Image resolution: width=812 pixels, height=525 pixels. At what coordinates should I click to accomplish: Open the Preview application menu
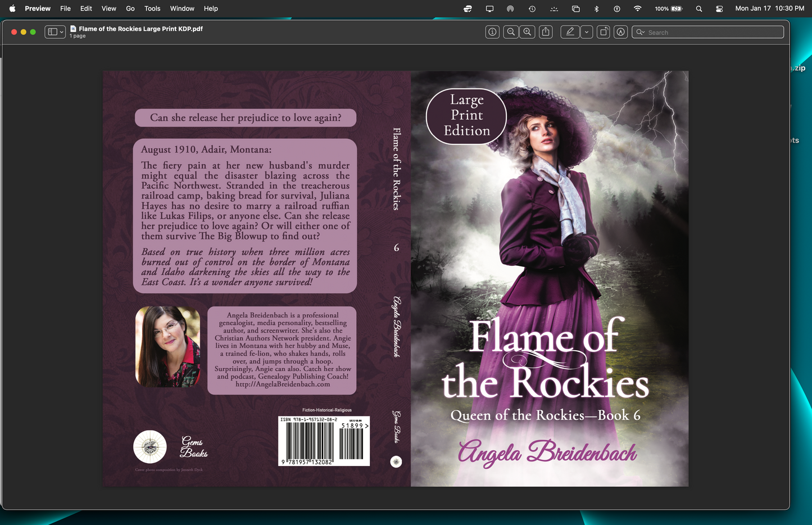[x=38, y=8]
